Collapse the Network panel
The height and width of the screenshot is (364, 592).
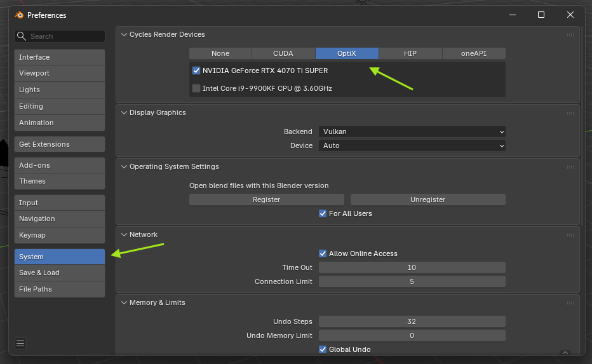coord(124,234)
